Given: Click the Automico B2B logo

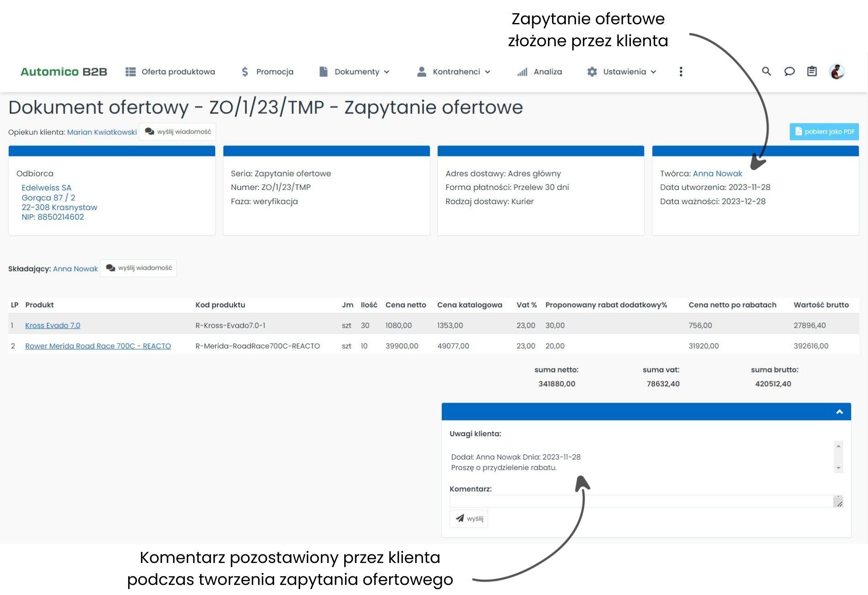Looking at the screenshot, I should coord(64,72).
